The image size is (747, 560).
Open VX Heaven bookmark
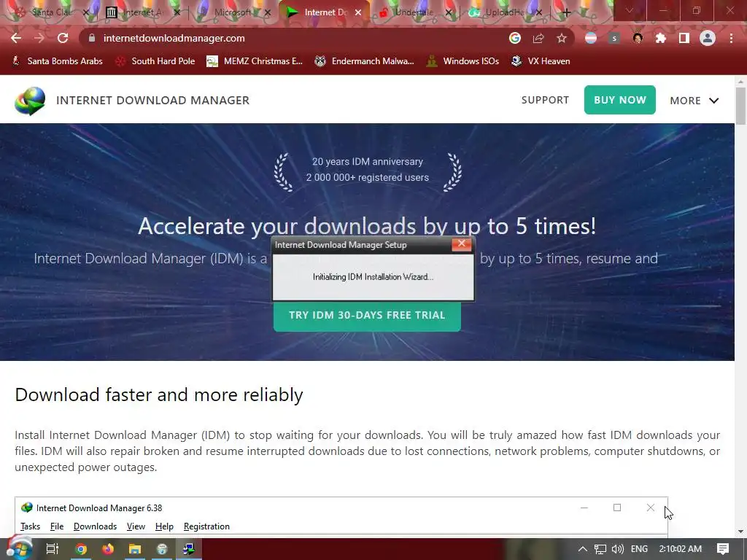pyautogui.click(x=541, y=61)
